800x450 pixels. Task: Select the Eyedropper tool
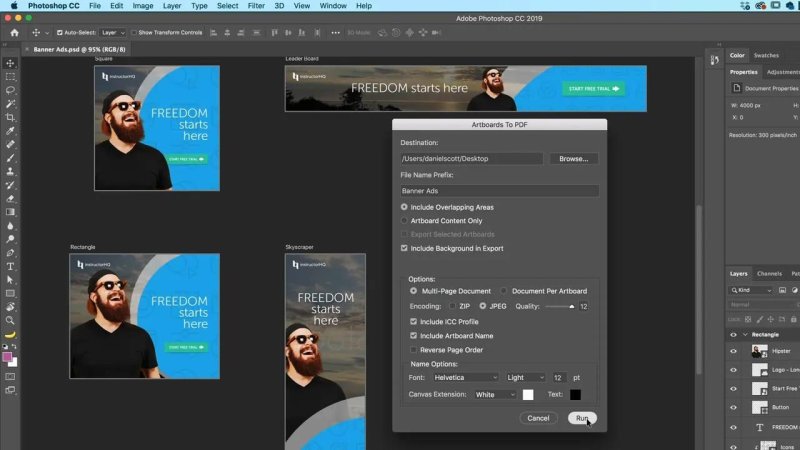pyautogui.click(x=10, y=131)
